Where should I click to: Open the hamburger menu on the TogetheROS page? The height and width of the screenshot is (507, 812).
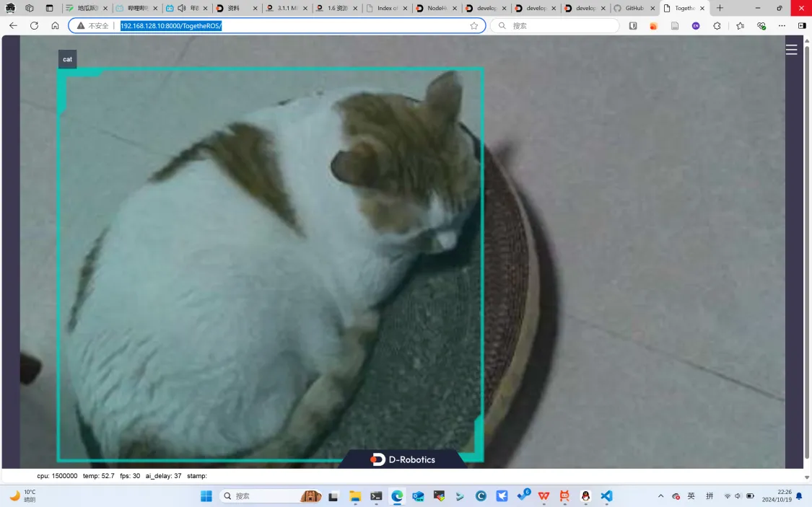tap(791, 50)
